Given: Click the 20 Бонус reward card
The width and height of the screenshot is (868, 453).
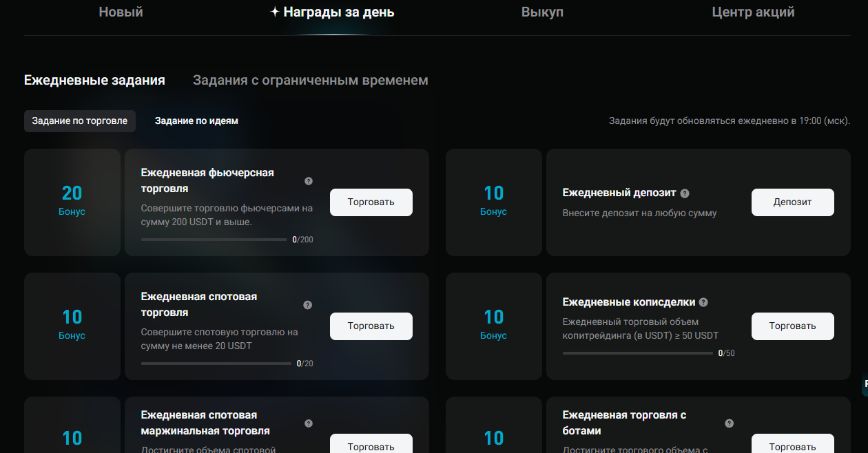Looking at the screenshot, I should pos(72,202).
